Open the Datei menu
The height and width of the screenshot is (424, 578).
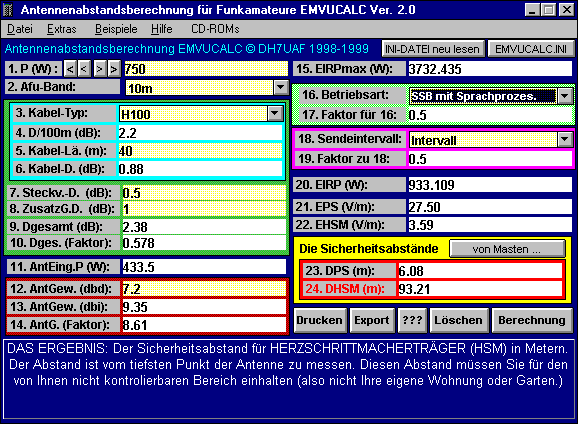[20, 29]
